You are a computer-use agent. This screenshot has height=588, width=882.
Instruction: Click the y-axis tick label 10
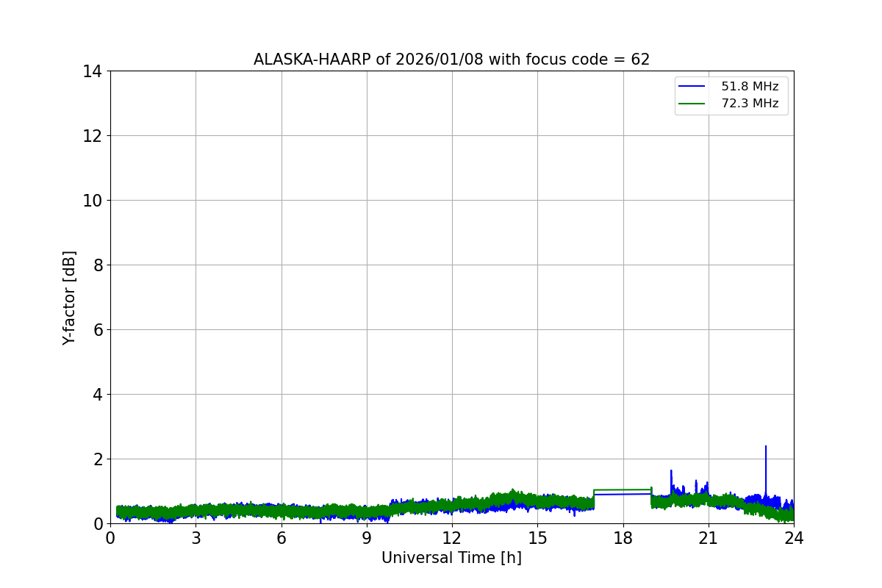[93, 201]
